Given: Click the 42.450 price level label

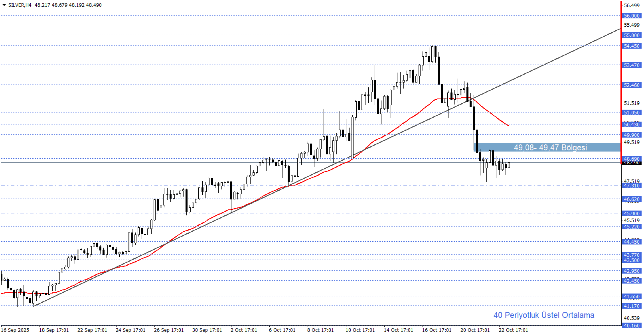Looking at the screenshot, I should pyautogui.click(x=632, y=281).
